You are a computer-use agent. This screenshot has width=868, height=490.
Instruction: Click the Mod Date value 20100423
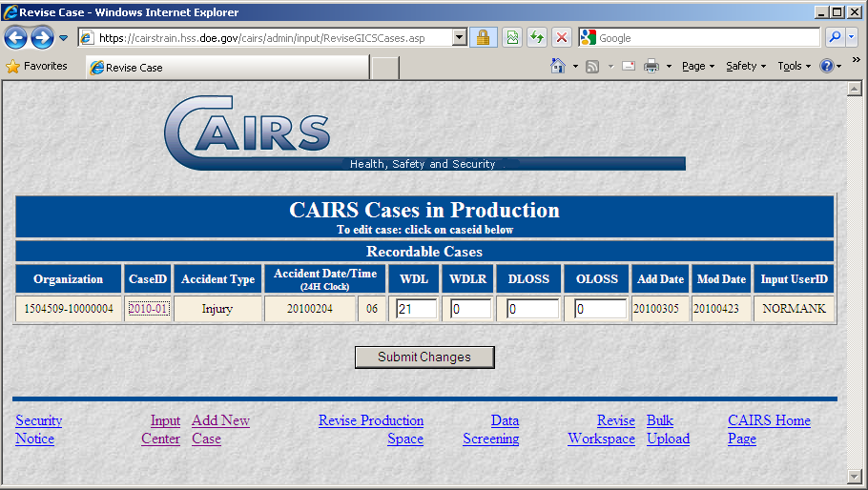(721, 309)
